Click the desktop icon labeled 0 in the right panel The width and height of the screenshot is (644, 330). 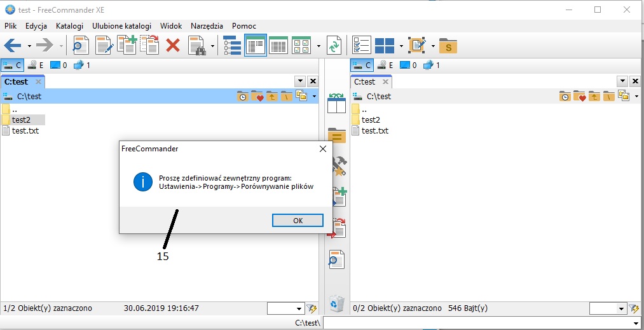(408, 65)
